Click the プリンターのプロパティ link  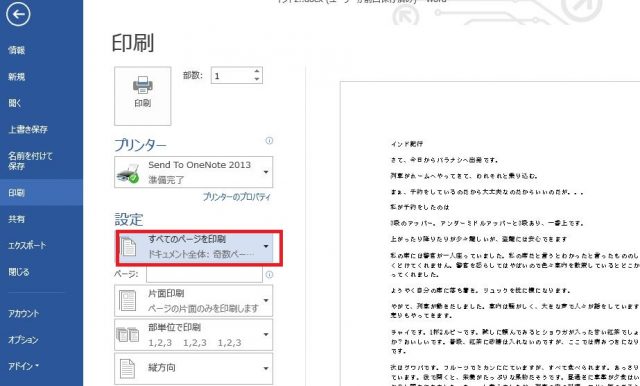tap(237, 197)
